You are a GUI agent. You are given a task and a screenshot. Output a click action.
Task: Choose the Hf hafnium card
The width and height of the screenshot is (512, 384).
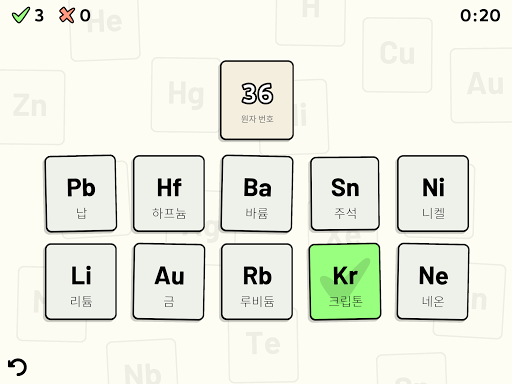tap(169, 193)
